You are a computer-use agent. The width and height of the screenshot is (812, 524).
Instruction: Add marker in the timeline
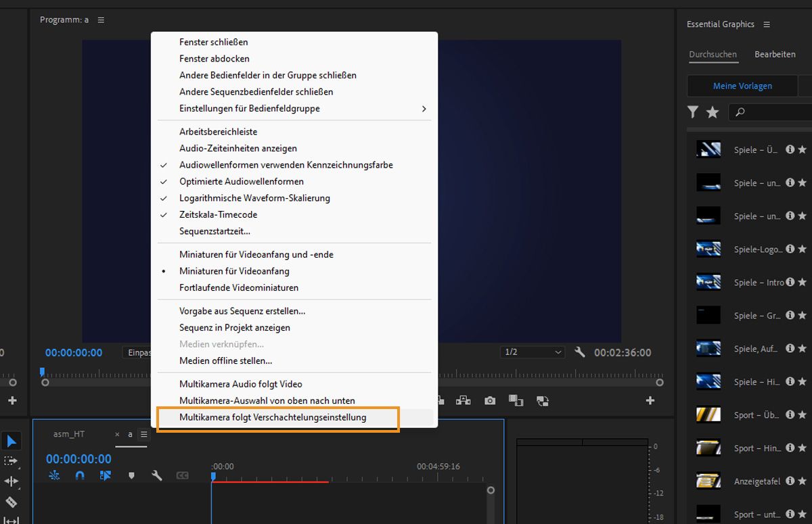(131, 476)
